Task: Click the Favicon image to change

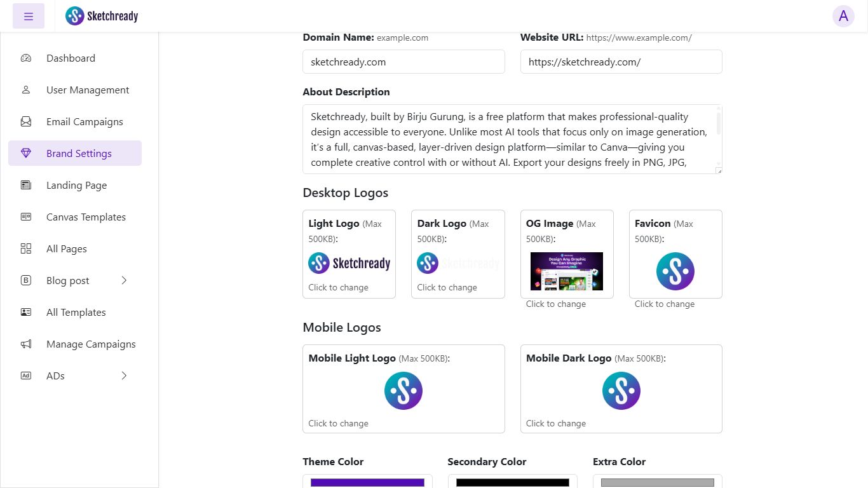Action: click(x=675, y=271)
